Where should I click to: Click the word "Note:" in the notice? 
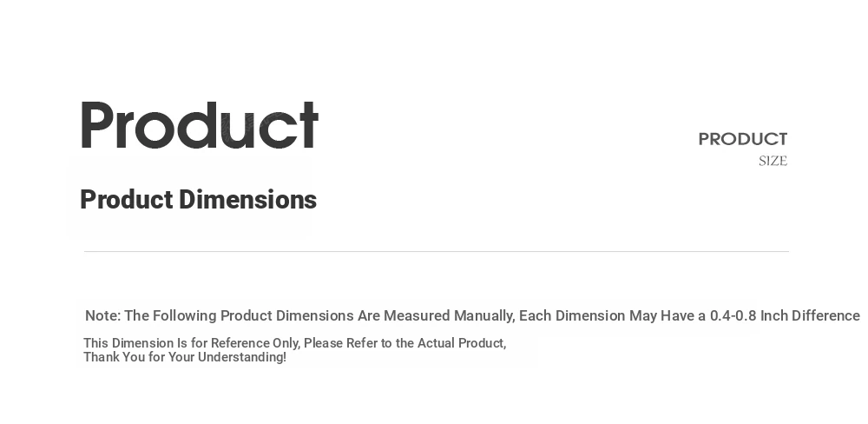(x=103, y=315)
